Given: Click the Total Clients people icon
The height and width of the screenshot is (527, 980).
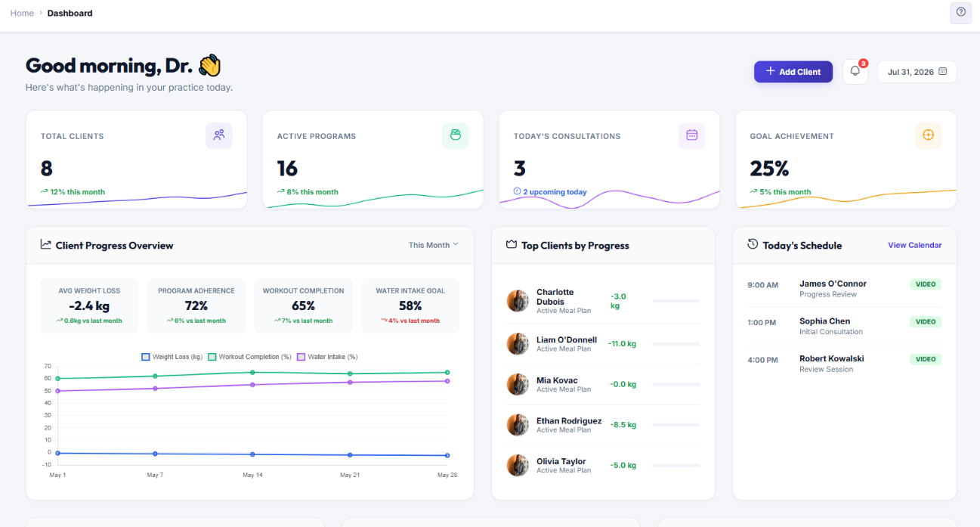Looking at the screenshot, I should pyautogui.click(x=219, y=135).
